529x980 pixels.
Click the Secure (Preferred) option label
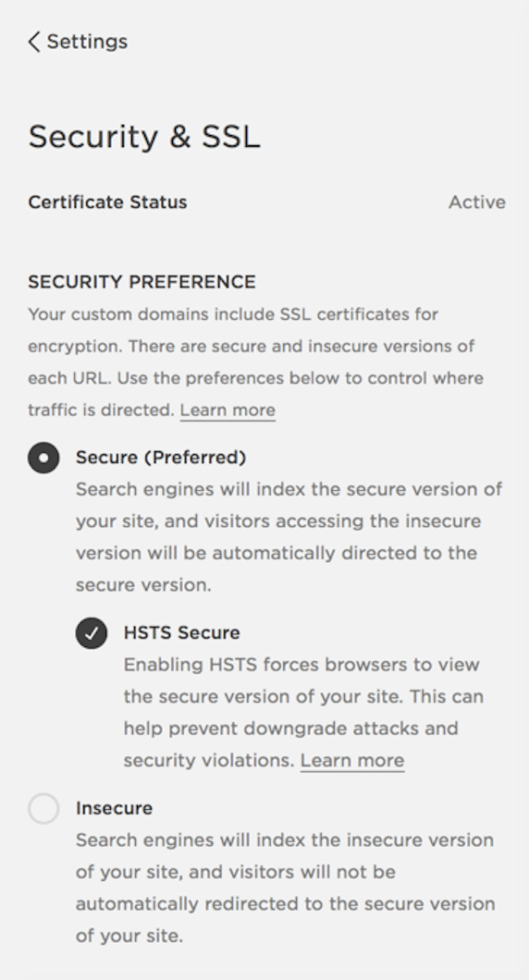click(x=161, y=458)
